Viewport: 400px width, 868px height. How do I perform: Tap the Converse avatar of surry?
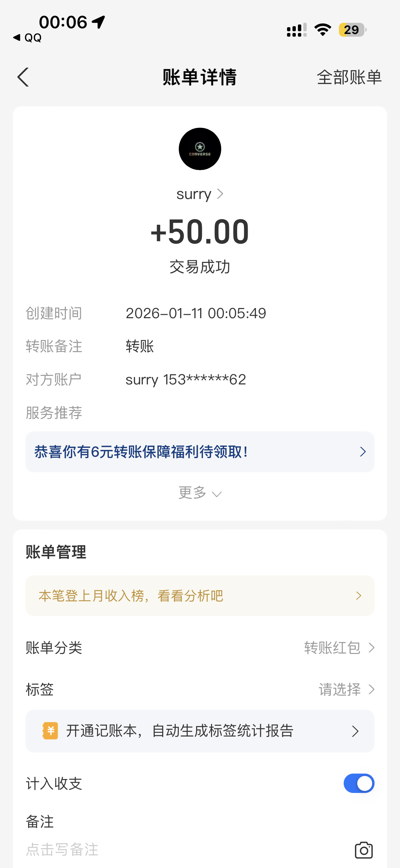(x=200, y=149)
